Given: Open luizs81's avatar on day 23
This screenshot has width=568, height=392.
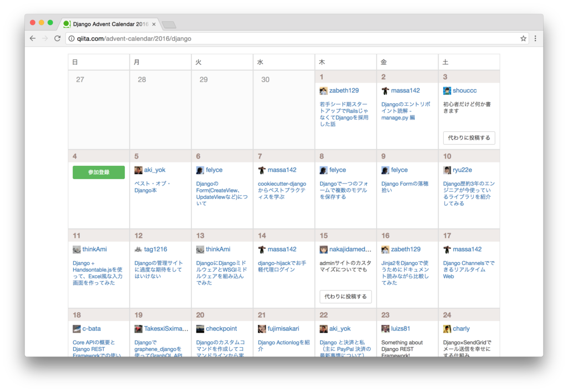Looking at the screenshot, I should point(385,329).
